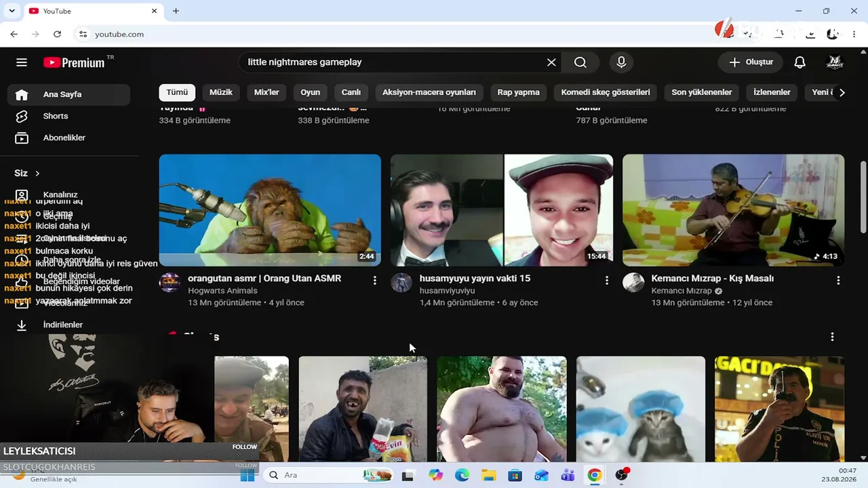Choose the Mix'ler chip
868x488 pixels.
click(x=267, y=92)
